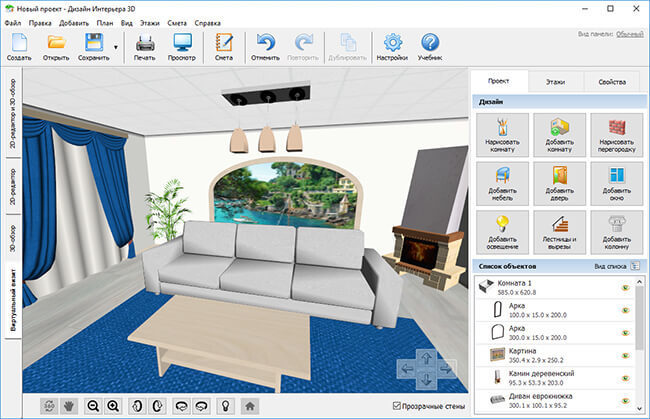
Task: Click the Нарисовать комнату button
Action: (x=502, y=135)
